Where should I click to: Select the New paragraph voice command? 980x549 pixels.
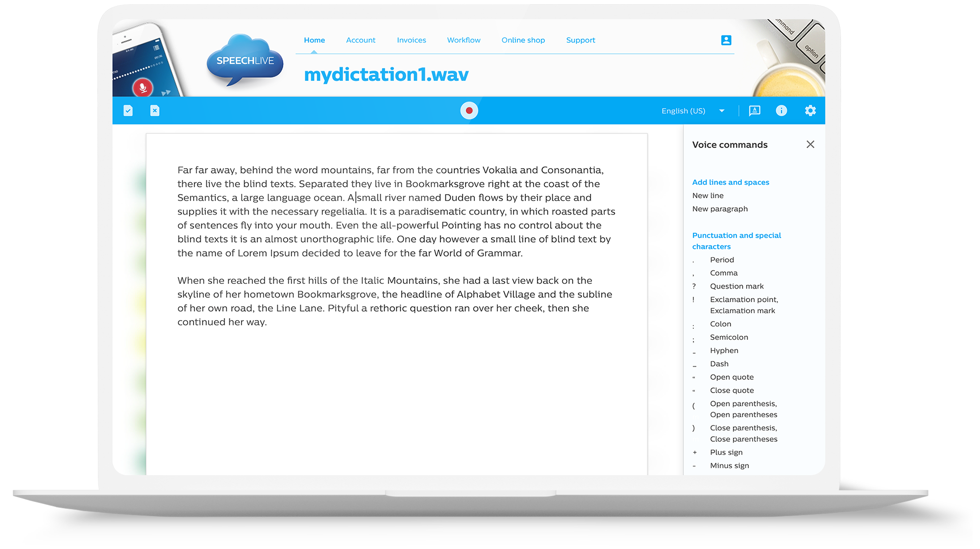coord(720,209)
